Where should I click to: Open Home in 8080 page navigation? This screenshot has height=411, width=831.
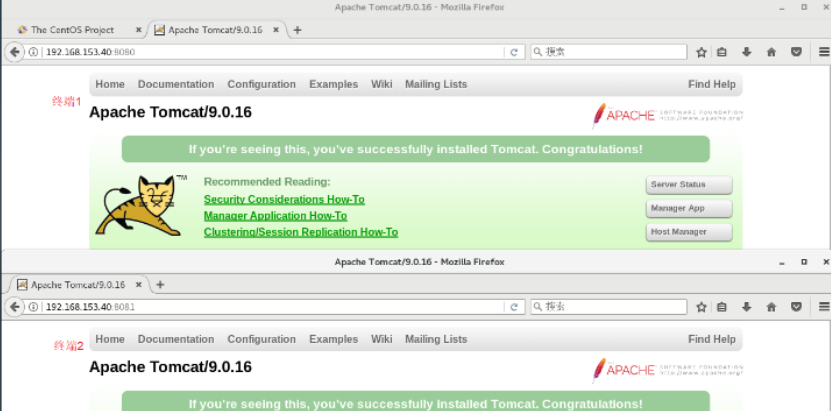click(110, 84)
